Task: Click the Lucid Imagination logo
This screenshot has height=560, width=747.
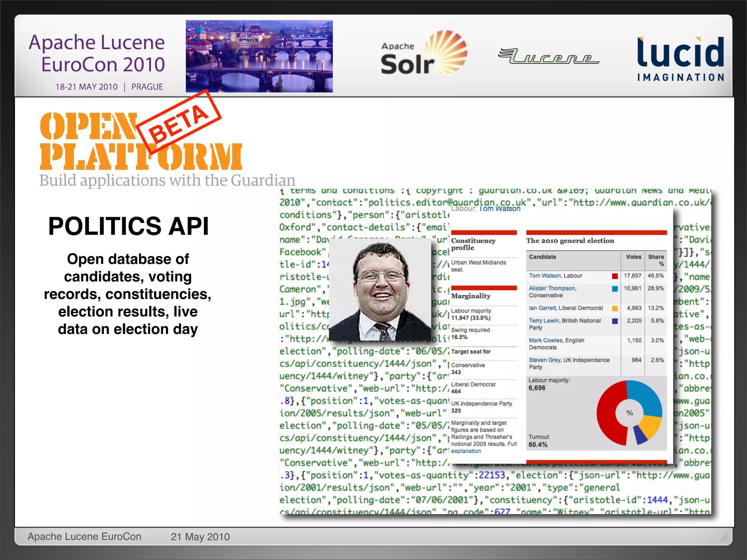Action: point(681,59)
